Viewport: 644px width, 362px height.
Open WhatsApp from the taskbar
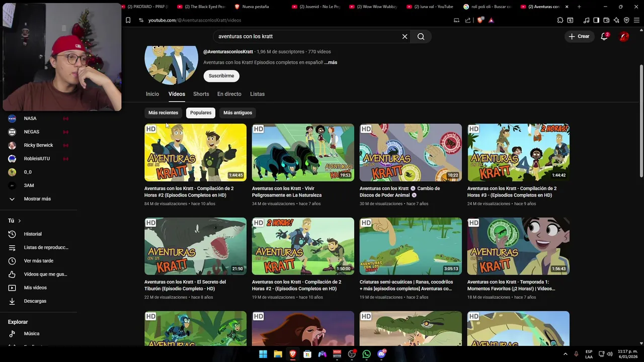[x=366, y=354]
